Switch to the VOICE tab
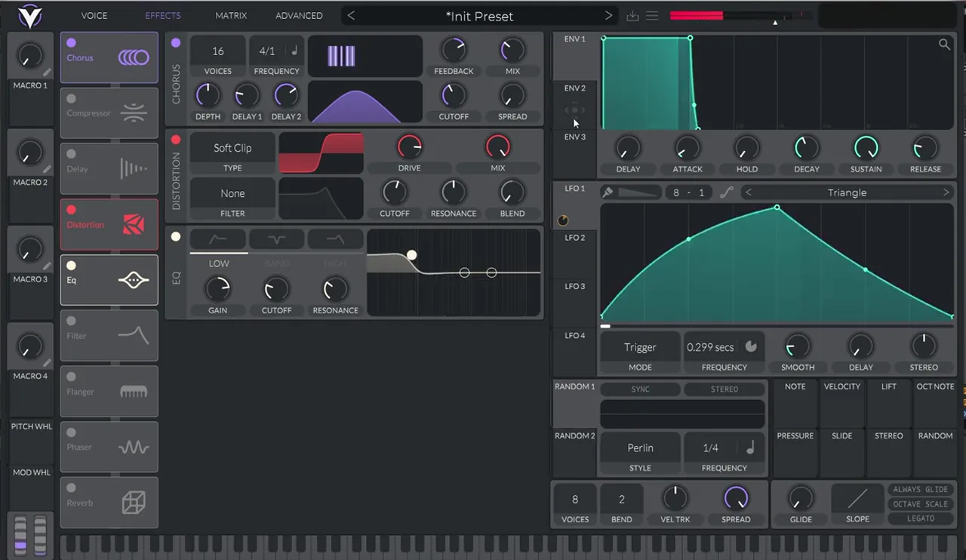Screen dimensions: 966x560 94,16
